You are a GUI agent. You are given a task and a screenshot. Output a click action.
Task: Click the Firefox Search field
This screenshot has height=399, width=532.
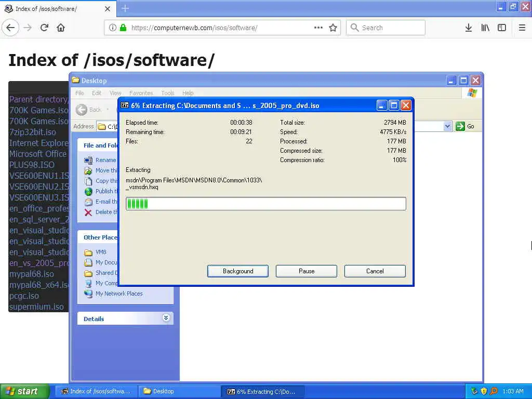click(x=385, y=28)
